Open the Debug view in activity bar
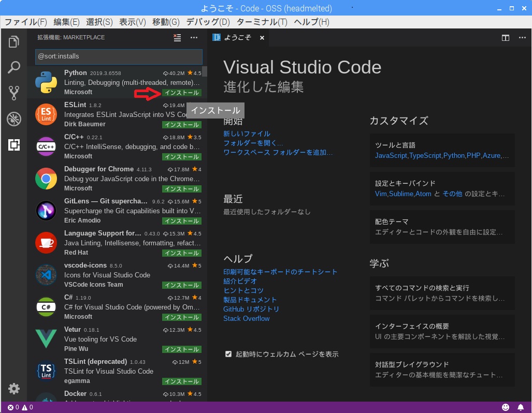Screen dimensions: 532x413 pyautogui.click(x=13, y=119)
